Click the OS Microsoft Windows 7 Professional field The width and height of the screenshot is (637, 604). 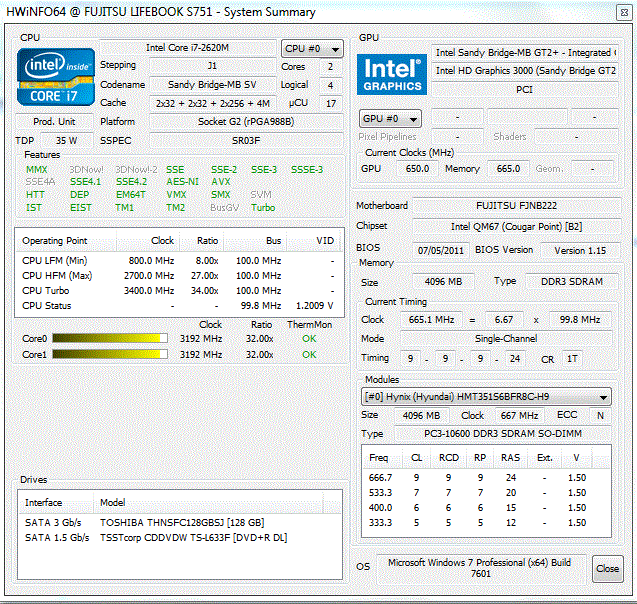(x=481, y=568)
